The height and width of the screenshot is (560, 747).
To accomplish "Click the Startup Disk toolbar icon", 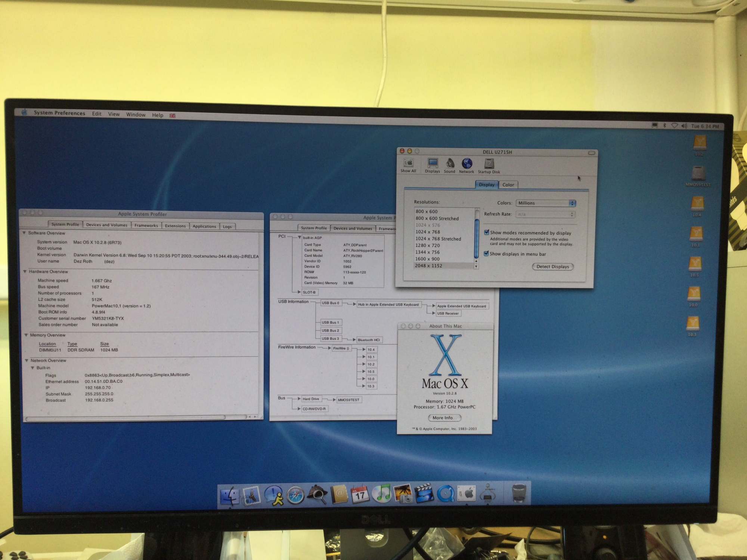I will click(489, 164).
